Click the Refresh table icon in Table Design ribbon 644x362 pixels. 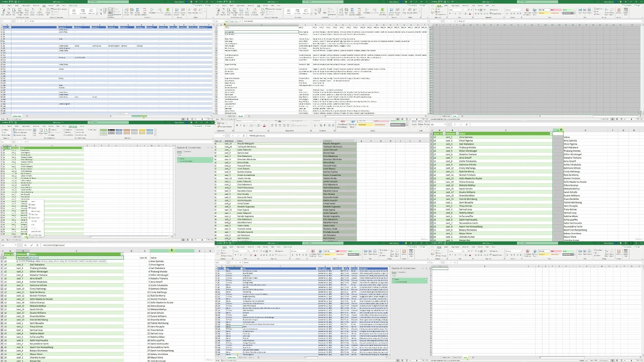pos(46,132)
